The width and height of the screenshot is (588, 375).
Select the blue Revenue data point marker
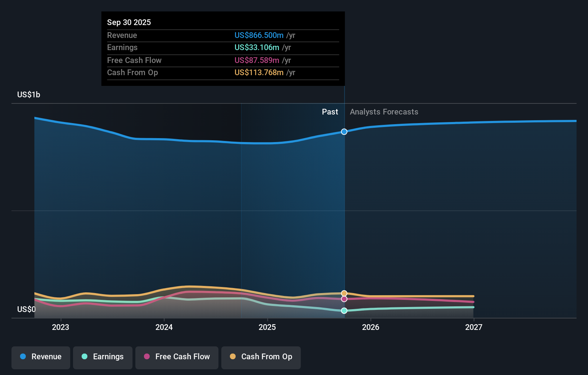(x=344, y=132)
